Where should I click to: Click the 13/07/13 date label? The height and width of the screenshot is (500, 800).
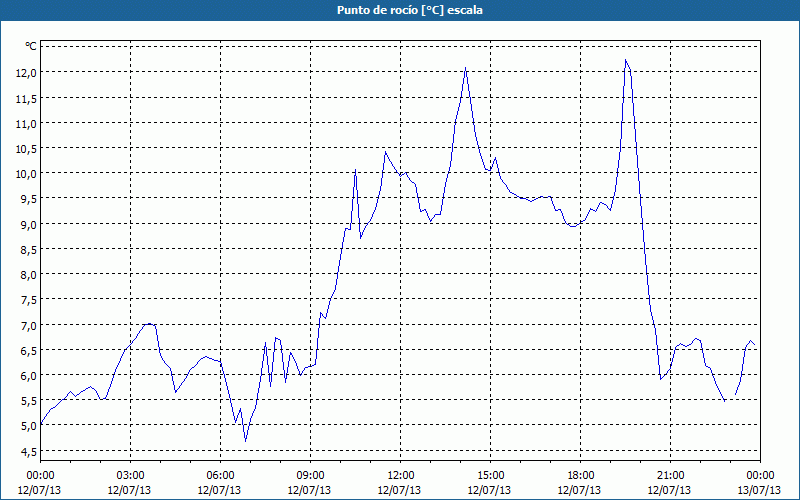(x=759, y=490)
